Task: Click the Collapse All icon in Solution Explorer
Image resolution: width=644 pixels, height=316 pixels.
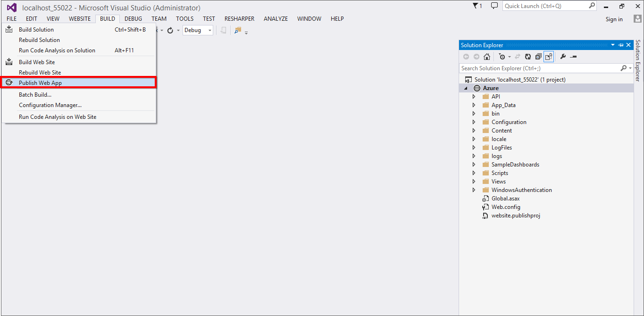Action: [538, 57]
